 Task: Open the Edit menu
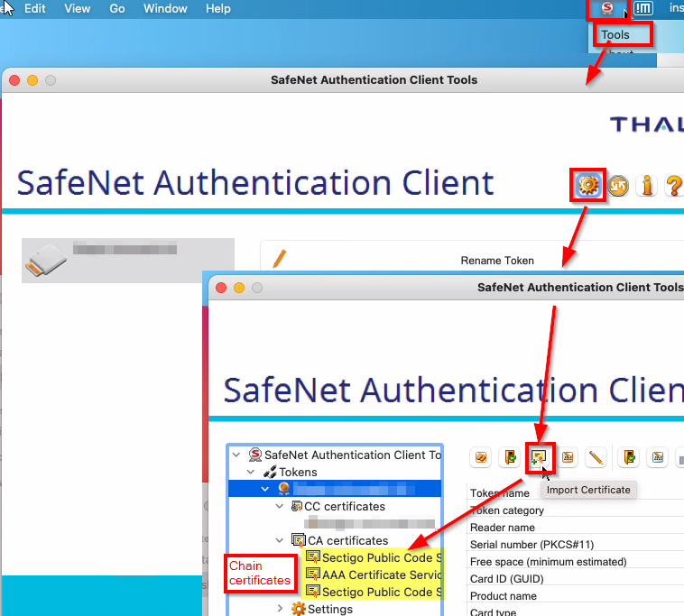tap(35, 8)
